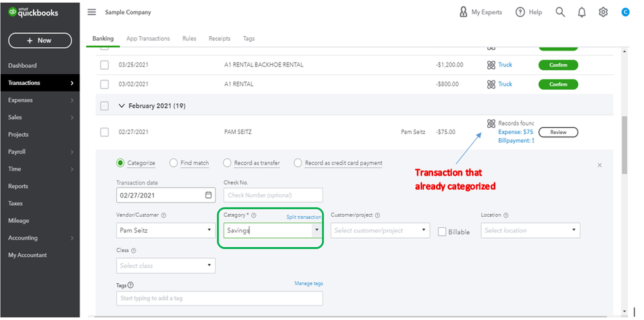Screen dimensions: 644x320
Task: Click info icon next to Tags
Action: coord(131,285)
